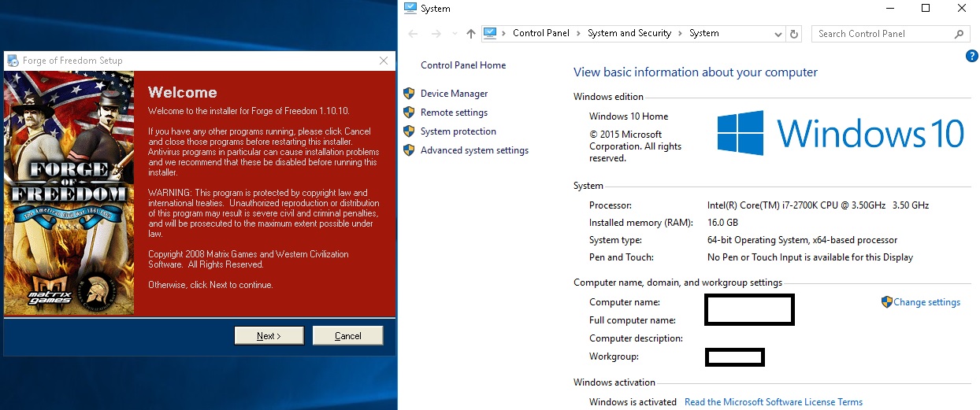Click the shield icon beside Advanced system settings
The width and height of the screenshot is (980, 410).
pos(409,150)
